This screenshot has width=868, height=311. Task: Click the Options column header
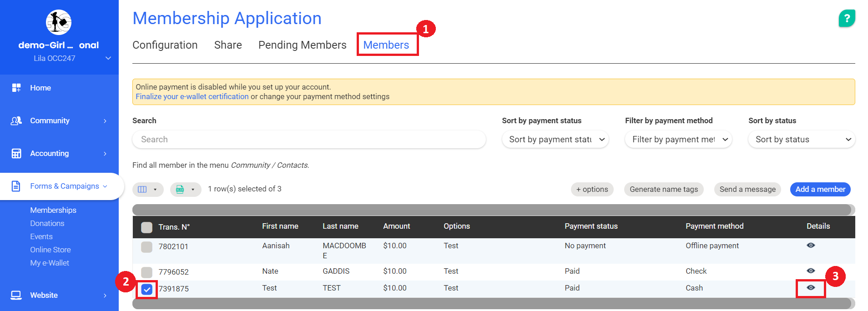click(457, 226)
